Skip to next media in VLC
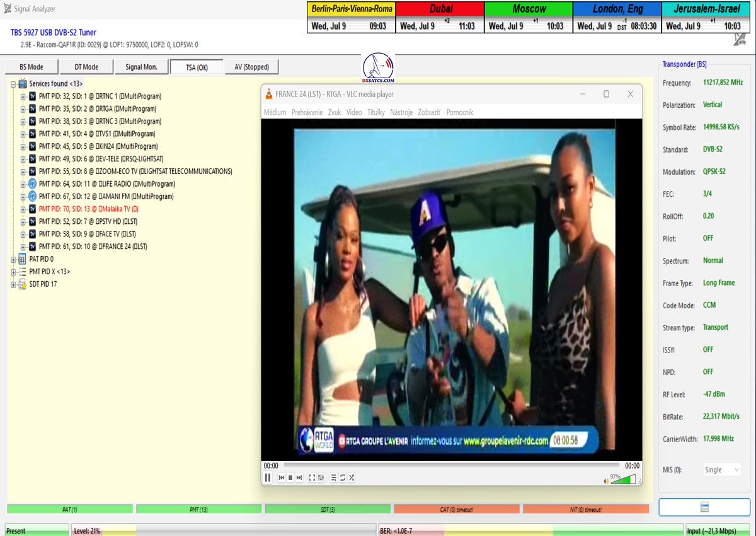 299,478
